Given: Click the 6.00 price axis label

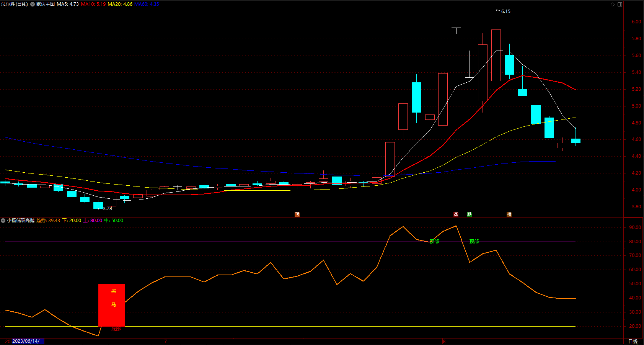Looking at the screenshot, I should coord(636,22).
